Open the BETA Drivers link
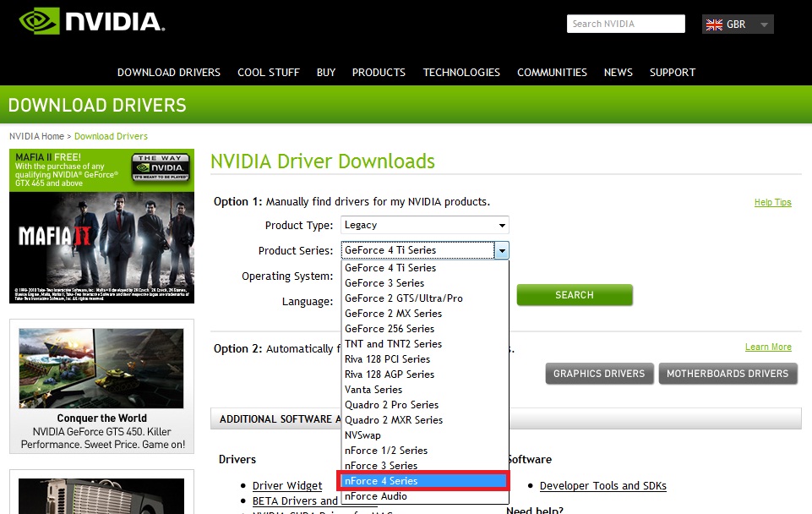The height and width of the screenshot is (514, 812). 295,501
